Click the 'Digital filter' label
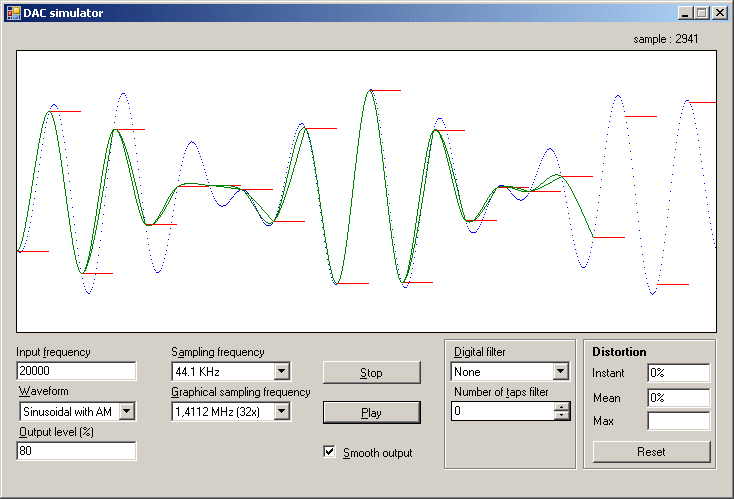Screen dimensions: 734x499 click(x=480, y=352)
